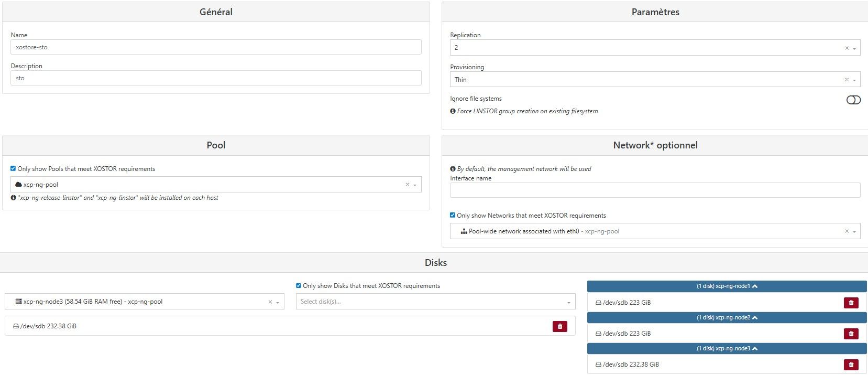Toggle the Ignore file systems switch
Viewport: 868px width, 375px height.
click(x=853, y=100)
